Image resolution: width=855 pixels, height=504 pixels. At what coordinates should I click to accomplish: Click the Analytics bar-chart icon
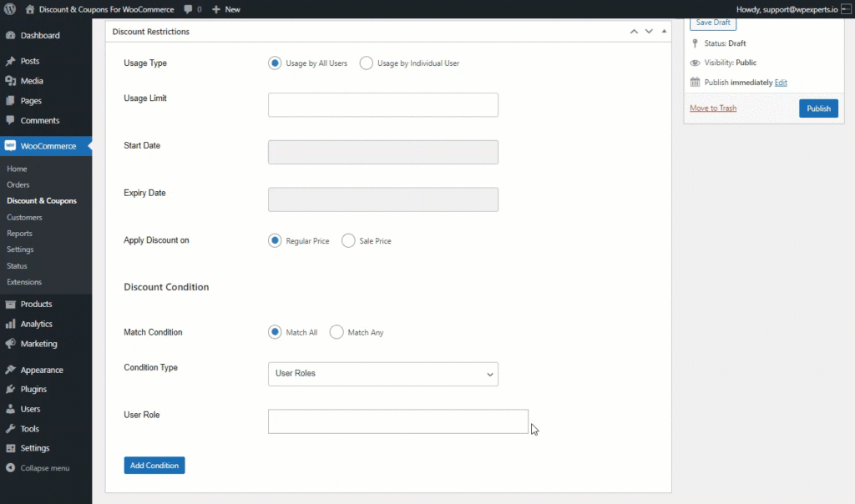[10, 324]
